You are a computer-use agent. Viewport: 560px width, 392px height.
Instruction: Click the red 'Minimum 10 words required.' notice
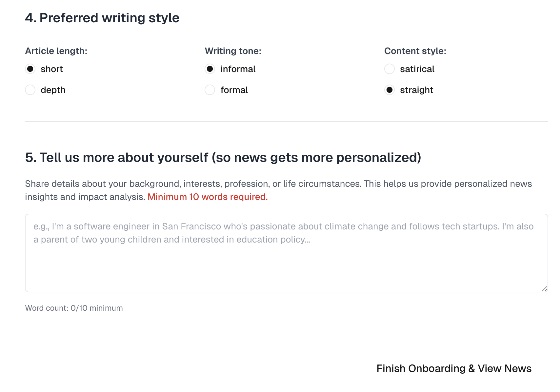208,197
